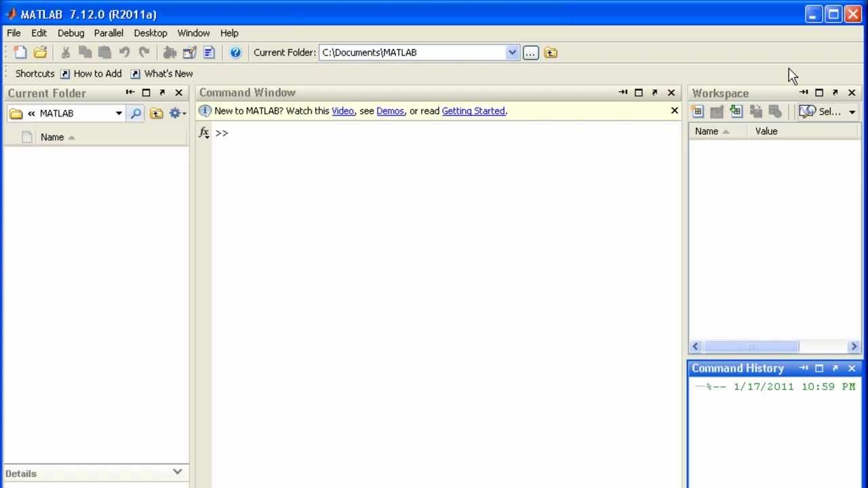Image resolution: width=868 pixels, height=488 pixels.
Task: Expand the MATLAB folder address dropdown
Action: [x=119, y=113]
